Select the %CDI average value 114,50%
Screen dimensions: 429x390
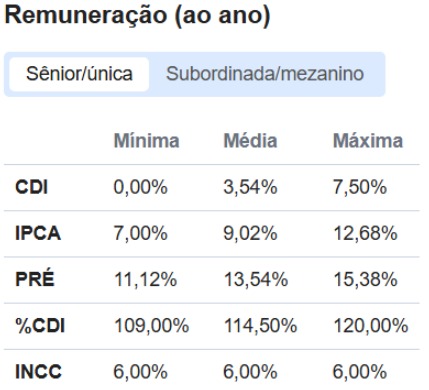coord(260,326)
